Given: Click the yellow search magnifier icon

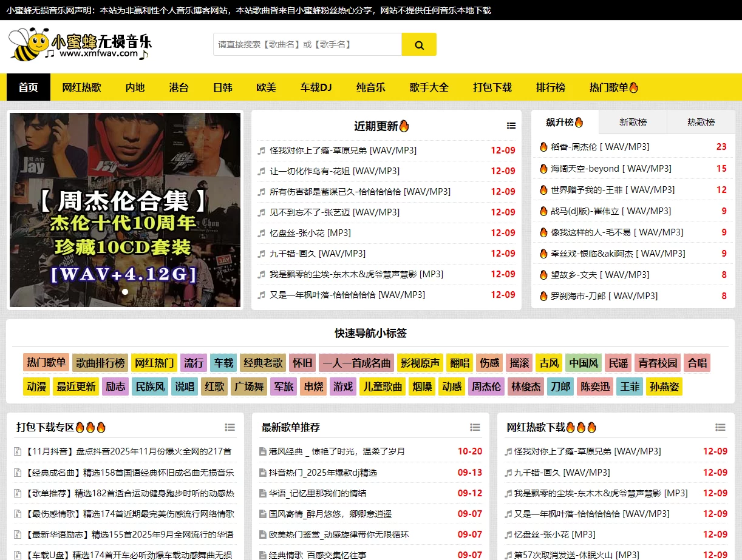Looking at the screenshot, I should point(418,44).
